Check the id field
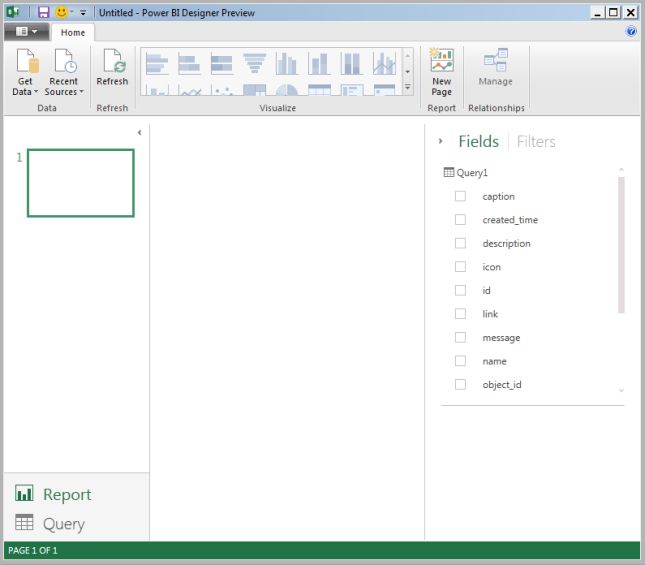Screen dimensions: 645x565 460,290
